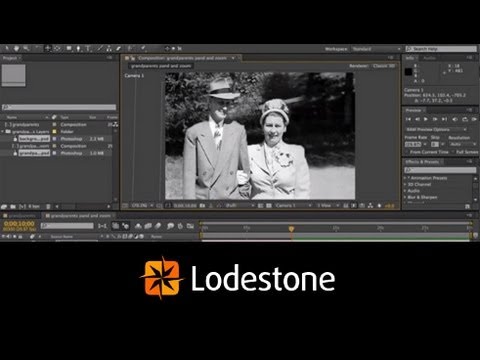Viewport: 480px width, 360px height.
Task: Select the Brush tool
Action: 100,49
